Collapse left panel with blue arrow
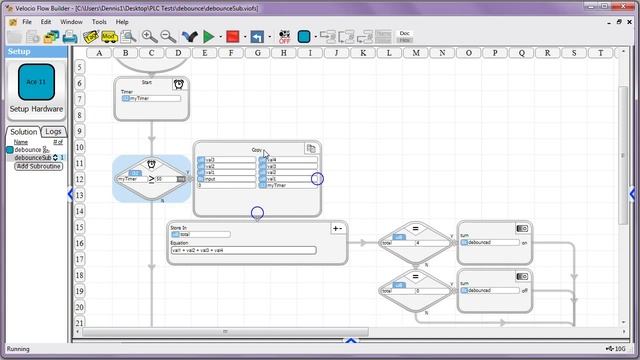This screenshot has height=360, width=640. (x=70, y=194)
